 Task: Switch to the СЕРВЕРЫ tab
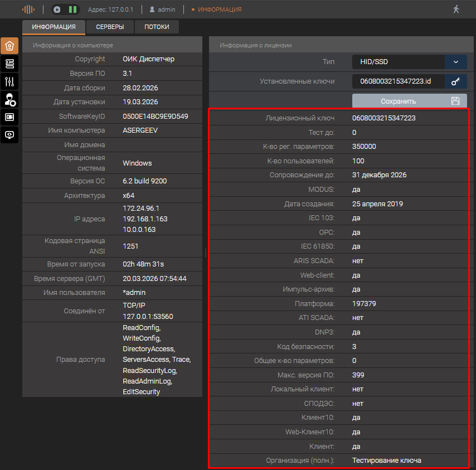tap(110, 27)
